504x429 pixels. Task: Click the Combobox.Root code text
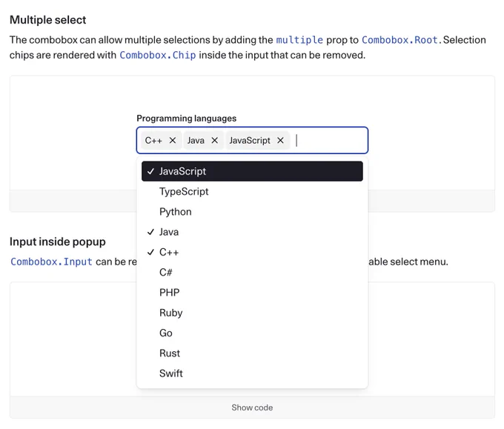click(399, 40)
